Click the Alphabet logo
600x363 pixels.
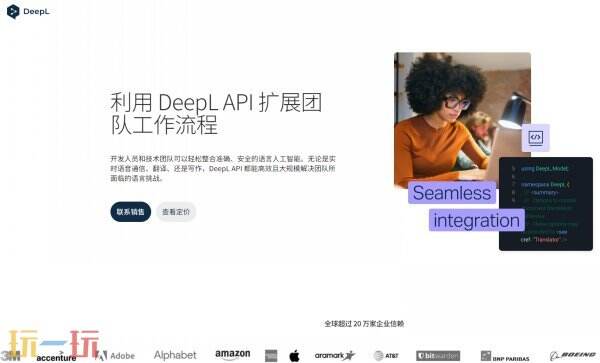pyautogui.click(x=175, y=355)
